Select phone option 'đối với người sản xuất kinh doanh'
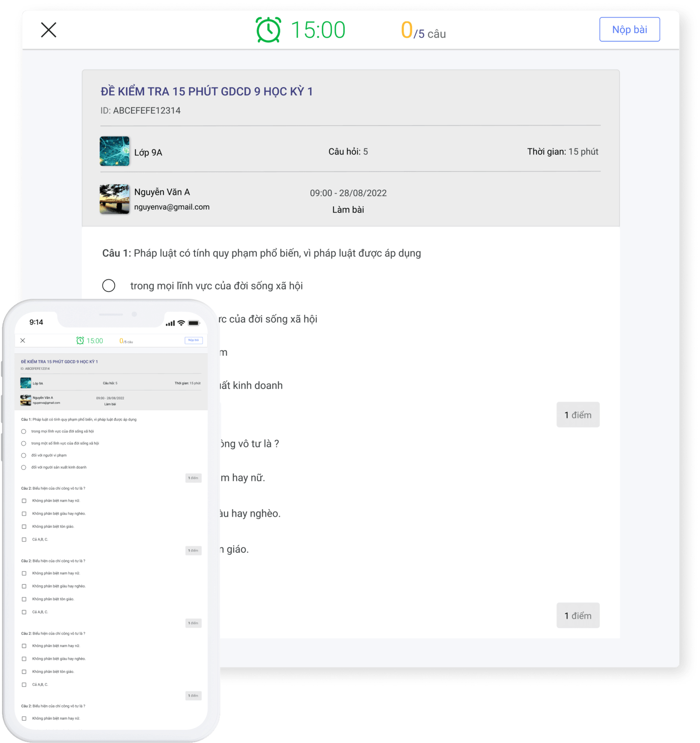700x743 pixels. [x=24, y=467]
